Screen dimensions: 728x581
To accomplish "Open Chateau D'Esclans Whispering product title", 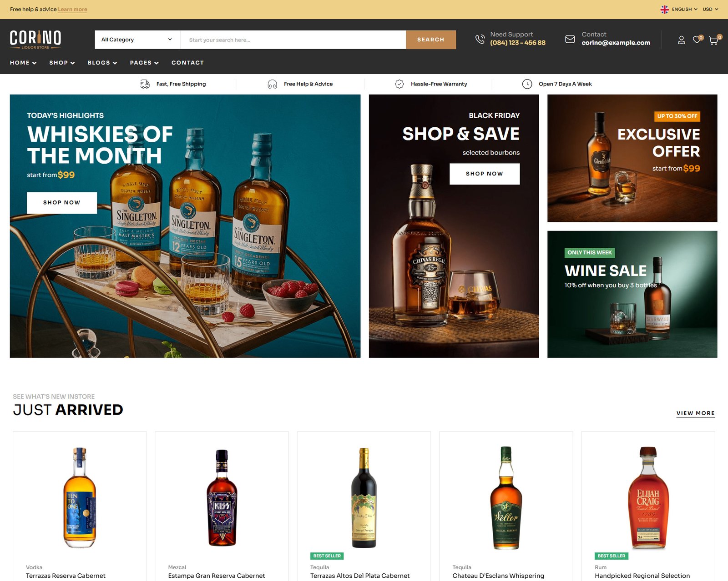I will click(498, 576).
